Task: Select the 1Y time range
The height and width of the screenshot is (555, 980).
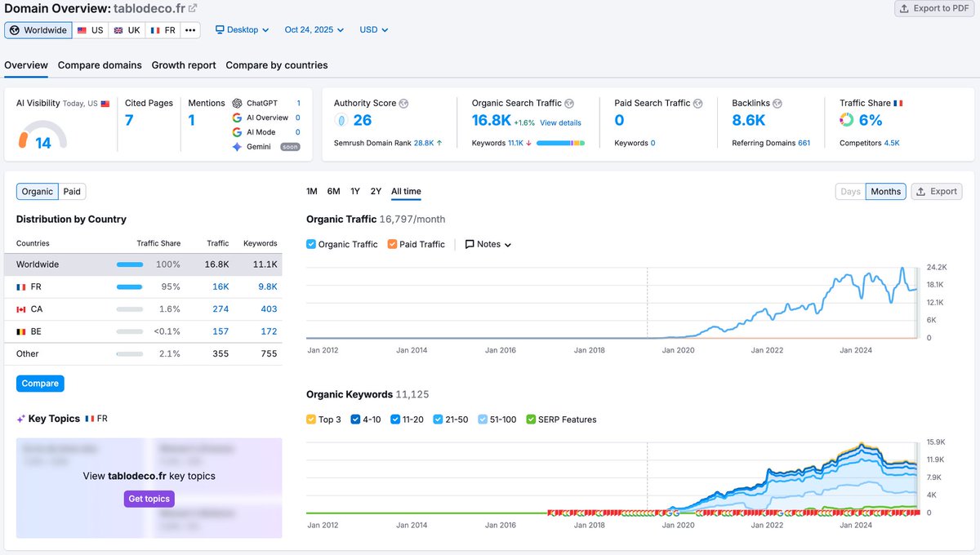Action: coord(355,192)
